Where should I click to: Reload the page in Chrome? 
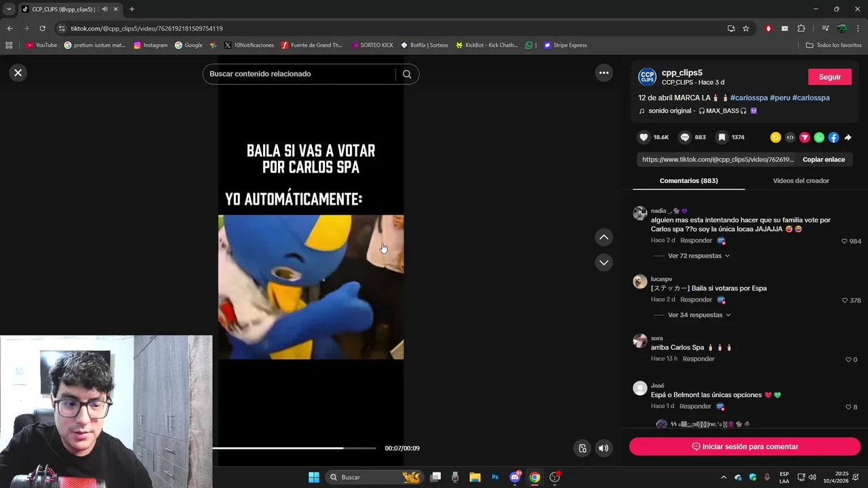(42, 28)
